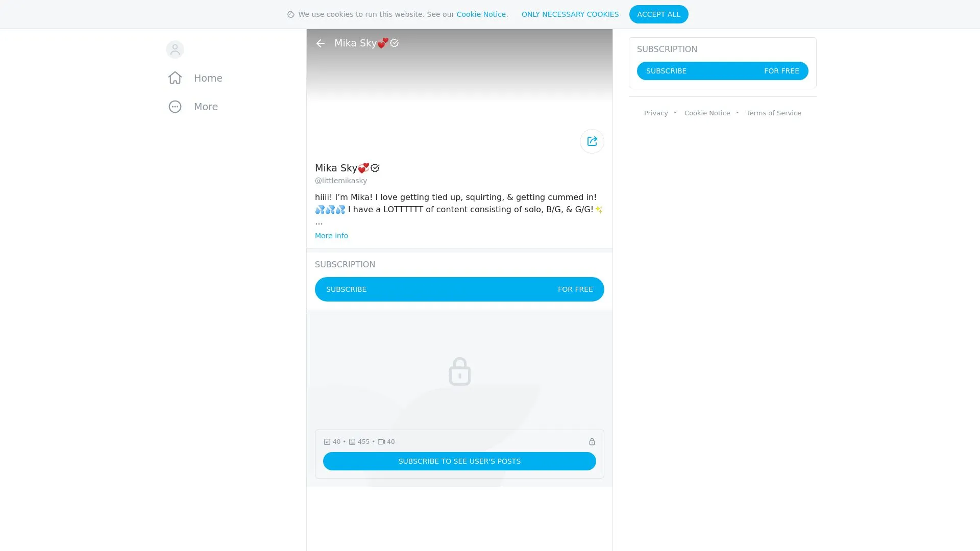
Task: Click the lock icon beside post count stats
Action: pos(592,441)
